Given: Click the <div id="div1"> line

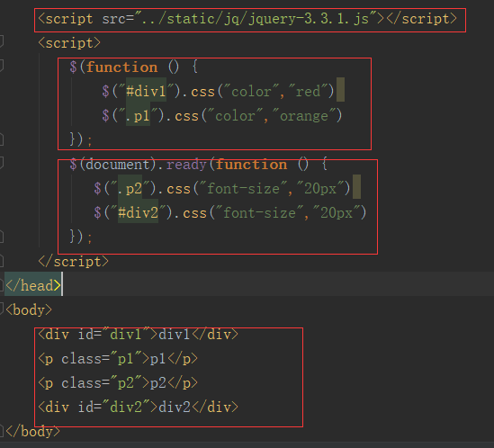Looking at the screenshot, I should click(138, 335).
